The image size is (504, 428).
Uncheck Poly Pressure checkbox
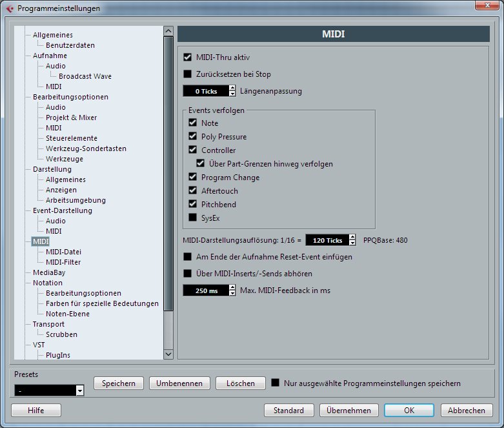coord(192,136)
